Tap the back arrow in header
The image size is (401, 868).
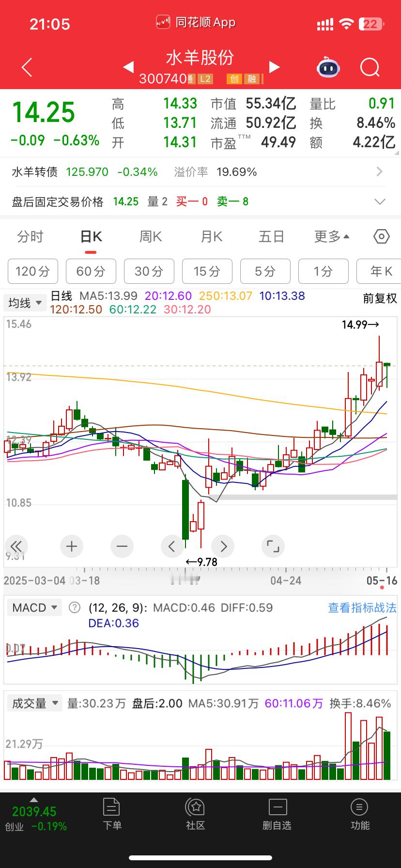tap(27, 67)
